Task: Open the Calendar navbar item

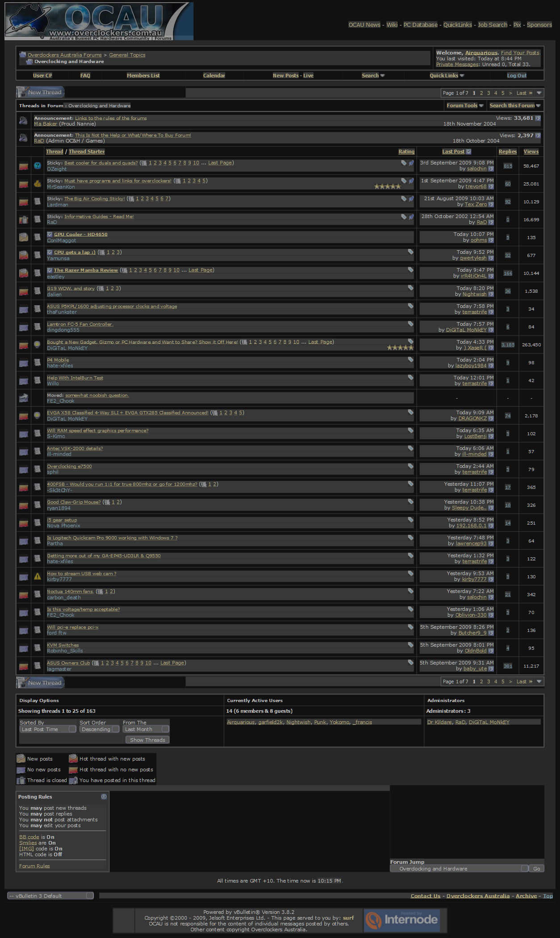Action: pos(214,76)
